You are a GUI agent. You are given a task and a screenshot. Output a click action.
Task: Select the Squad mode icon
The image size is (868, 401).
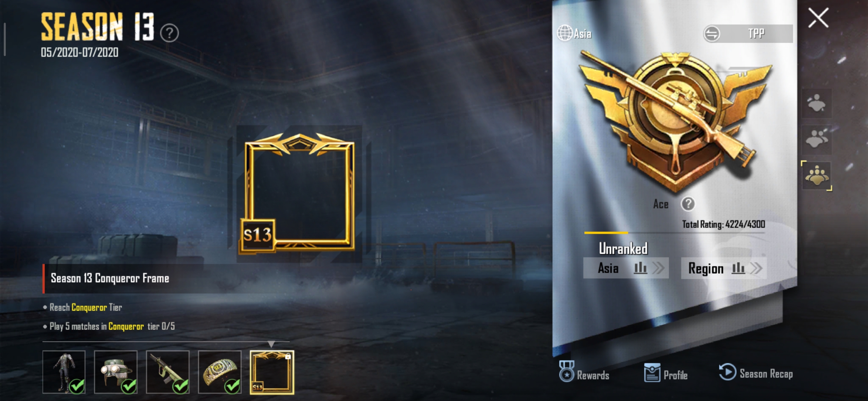816,176
